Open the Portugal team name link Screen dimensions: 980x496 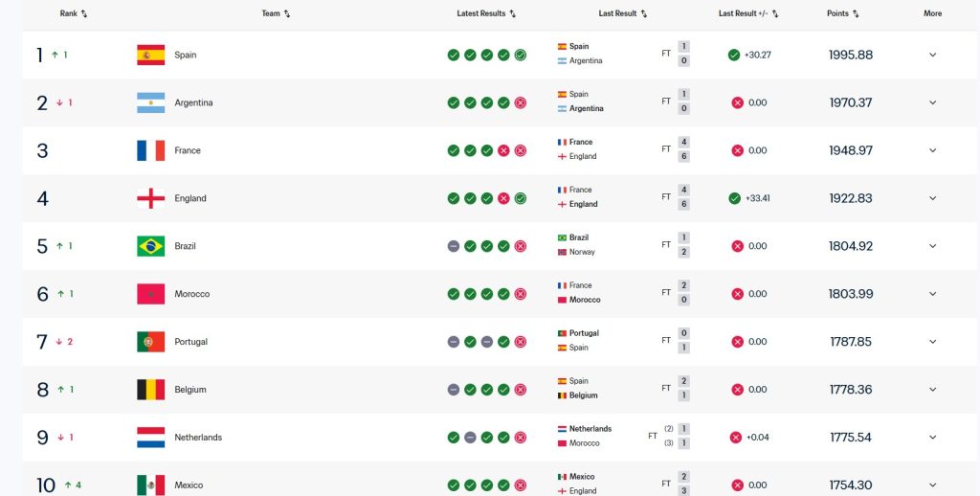pyautogui.click(x=190, y=342)
